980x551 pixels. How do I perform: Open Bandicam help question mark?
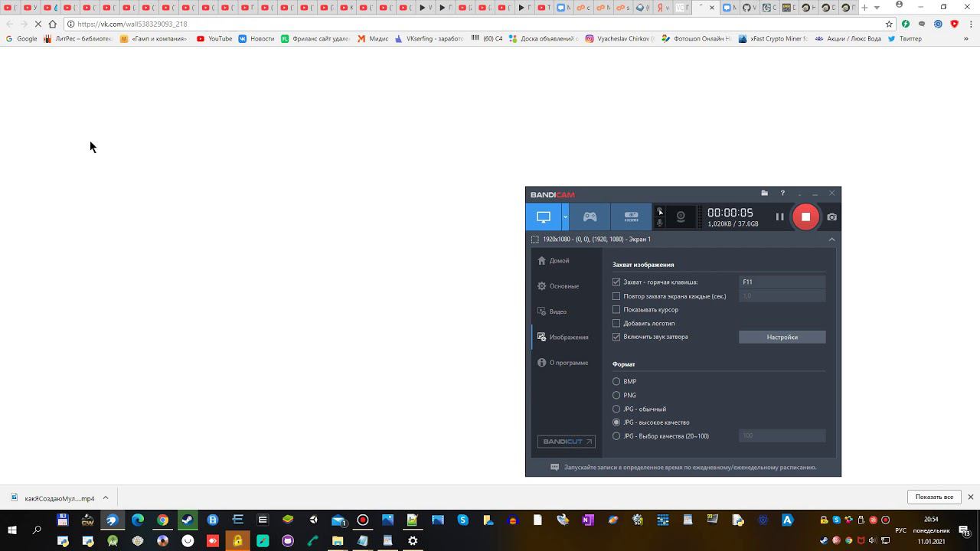pos(782,194)
